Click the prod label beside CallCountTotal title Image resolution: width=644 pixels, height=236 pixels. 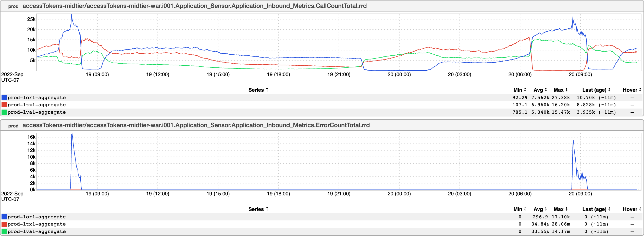tap(13, 6)
